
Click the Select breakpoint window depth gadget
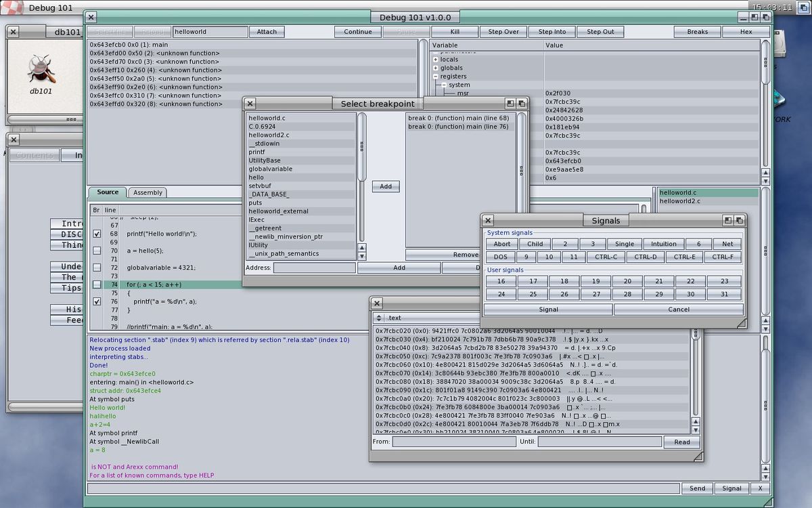tap(522, 104)
